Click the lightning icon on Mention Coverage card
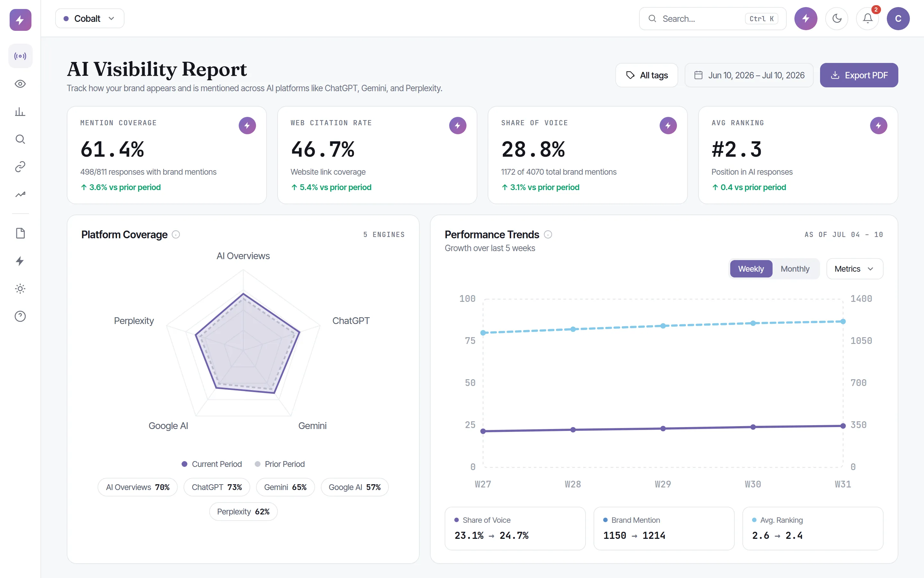Image resolution: width=924 pixels, height=578 pixels. click(x=247, y=125)
